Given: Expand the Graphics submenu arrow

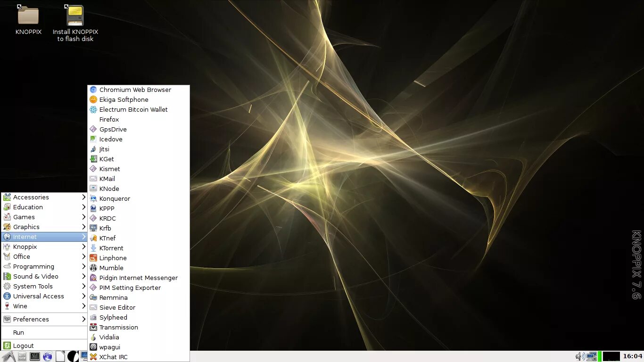Looking at the screenshot, I should click(84, 227).
